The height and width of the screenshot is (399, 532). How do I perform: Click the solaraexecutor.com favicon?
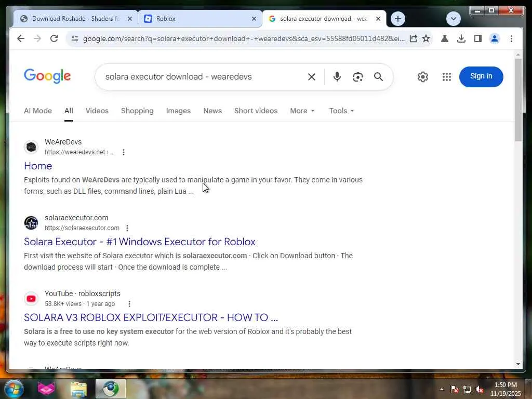[x=31, y=223]
